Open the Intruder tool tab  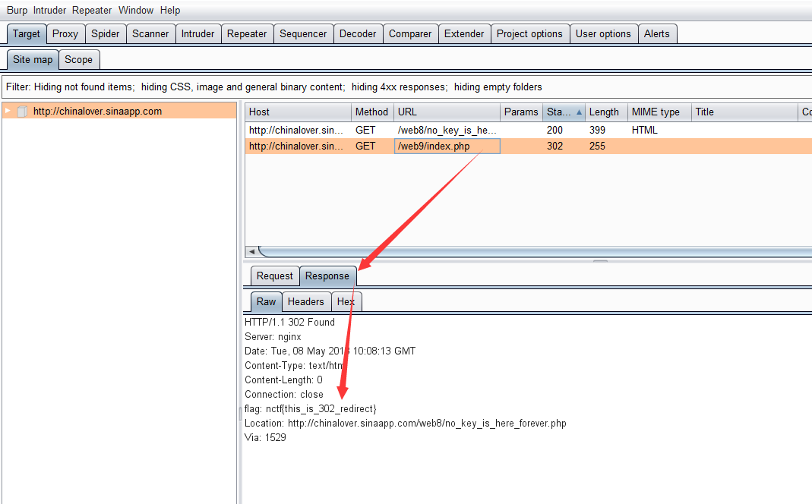pos(197,33)
